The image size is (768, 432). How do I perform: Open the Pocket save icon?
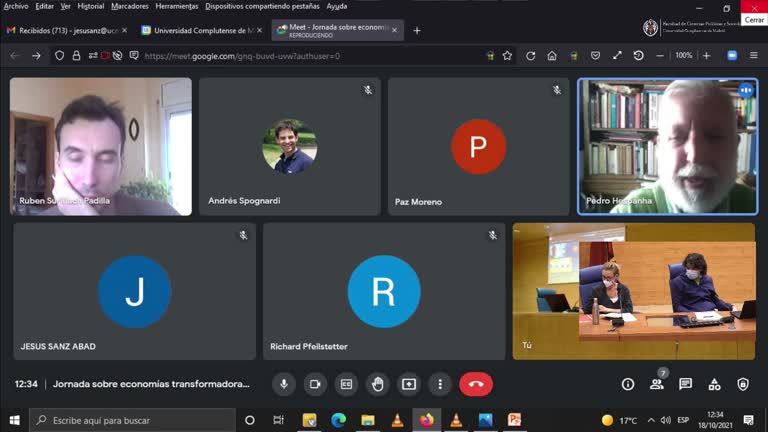[595, 56]
